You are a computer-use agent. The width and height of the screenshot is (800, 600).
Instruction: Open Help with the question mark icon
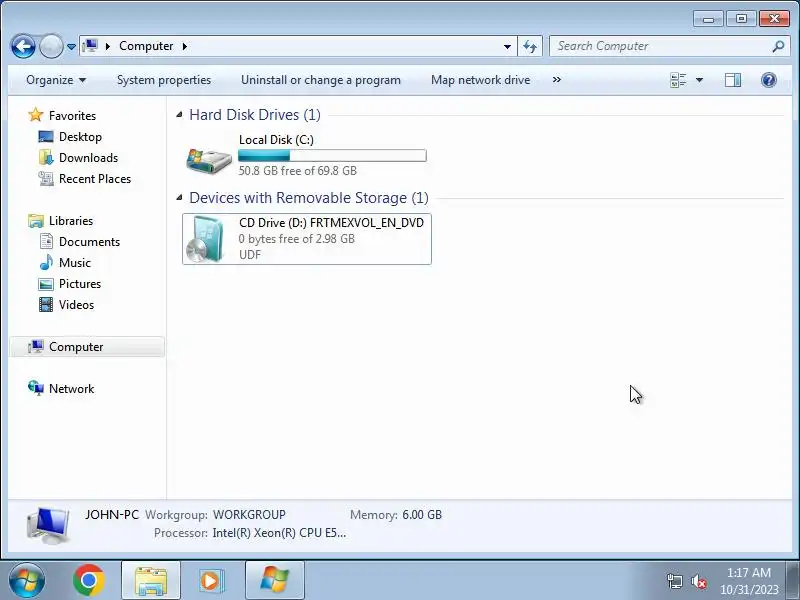tap(769, 80)
